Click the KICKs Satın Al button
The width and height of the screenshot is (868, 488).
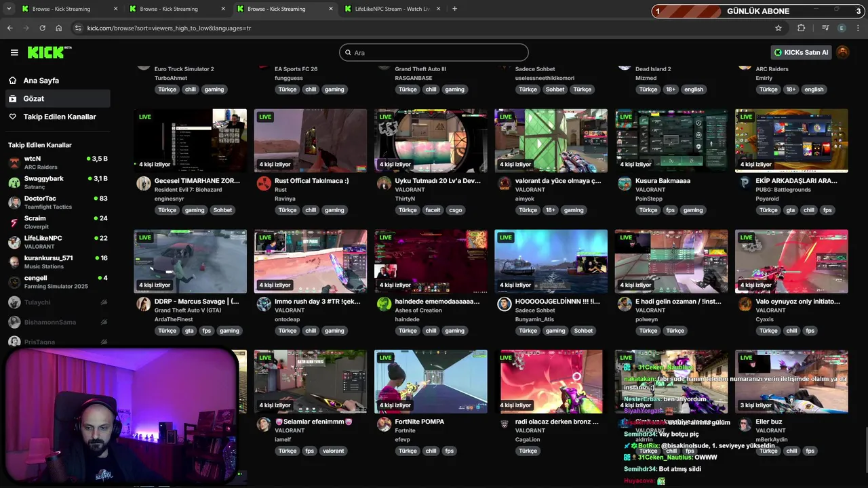[801, 52]
